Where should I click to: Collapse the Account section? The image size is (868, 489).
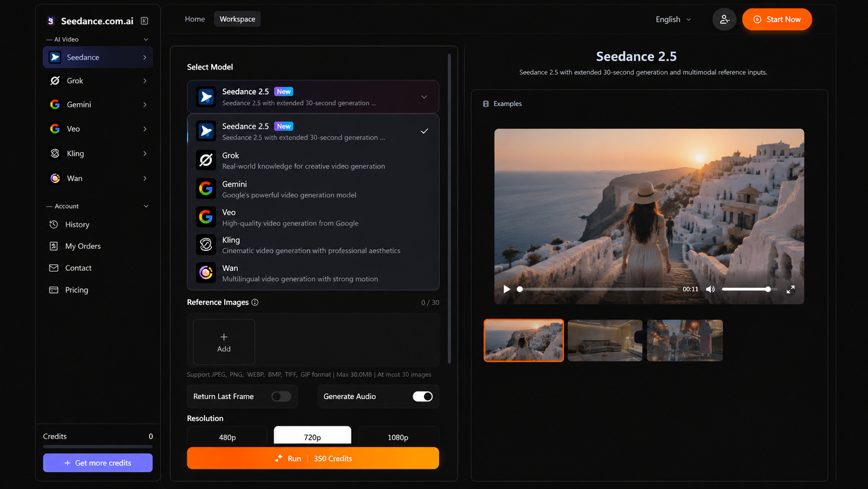click(146, 206)
